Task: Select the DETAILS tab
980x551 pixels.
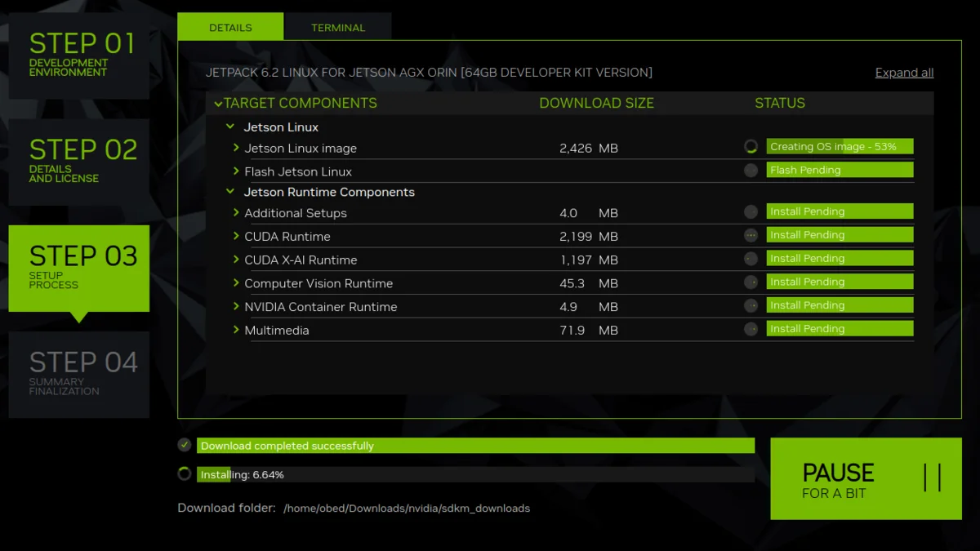Action: (230, 27)
